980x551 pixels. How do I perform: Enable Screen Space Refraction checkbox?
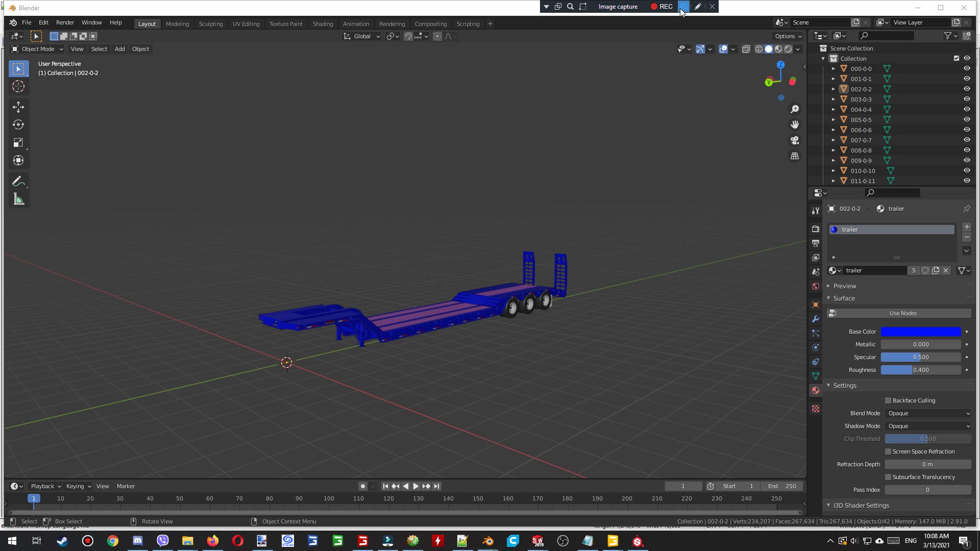coord(888,452)
